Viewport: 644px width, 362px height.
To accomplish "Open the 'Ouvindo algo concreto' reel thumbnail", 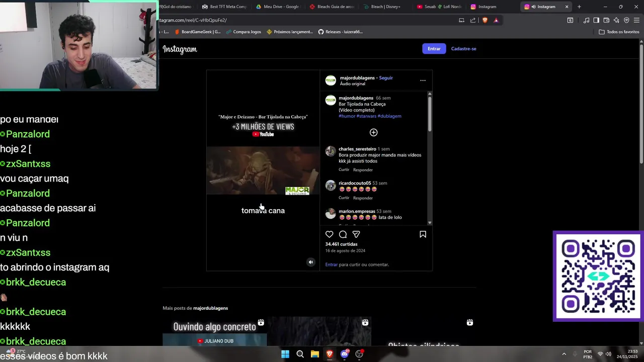I will 214,331.
